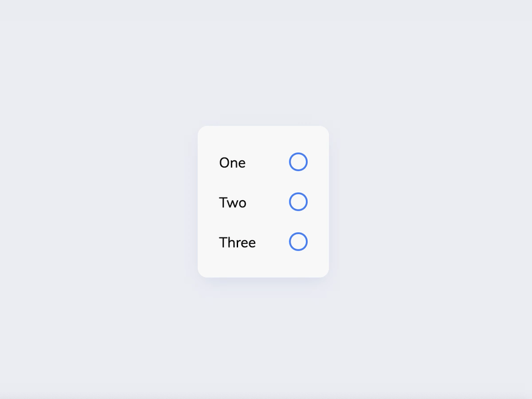Click the word One in the options card
Viewport: 532px width, 399px height.
pos(232,163)
